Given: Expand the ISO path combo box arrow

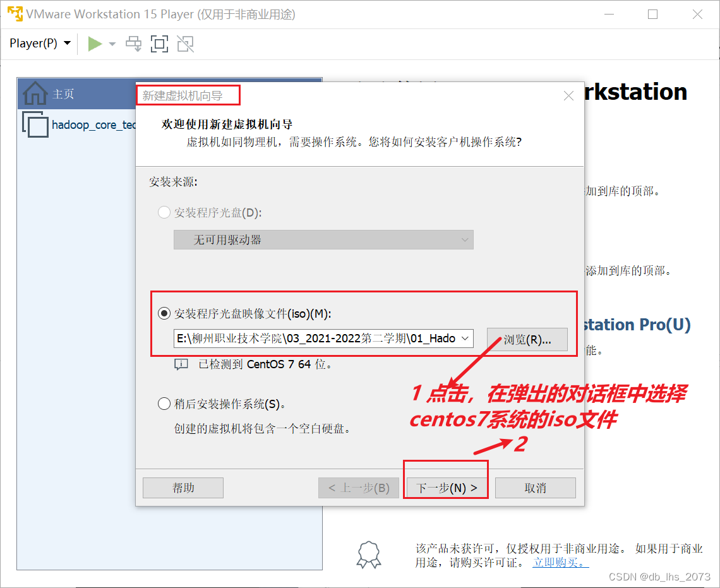Looking at the screenshot, I should [465, 339].
